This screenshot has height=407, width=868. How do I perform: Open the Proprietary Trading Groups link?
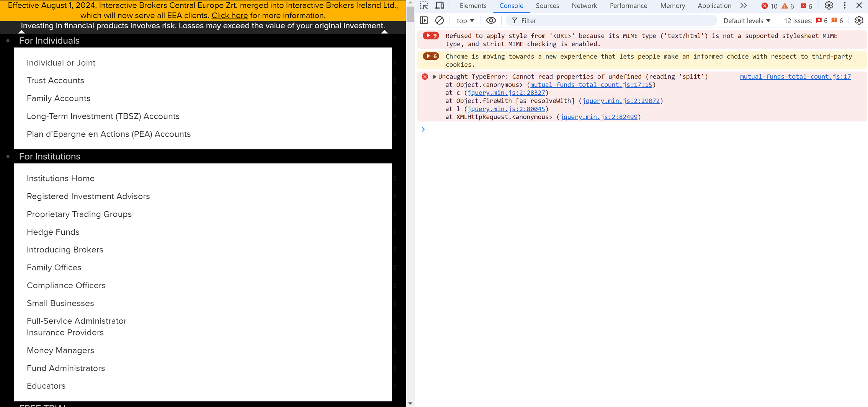coord(79,214)
